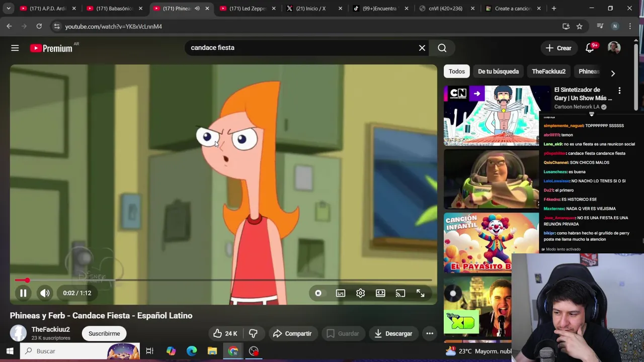
Task: Go to YouTube Premium home logo
Action: tap(52, 48)
